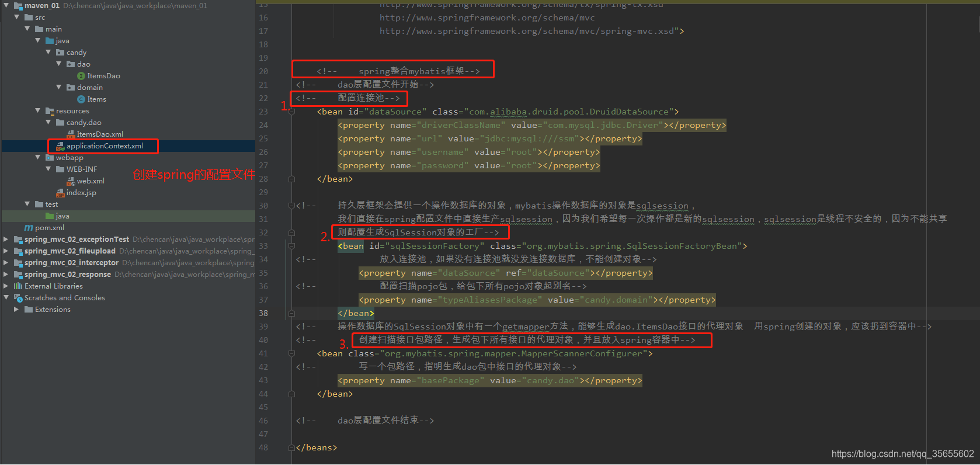Click the blue java source root icon under main
Screen dimensions: 980x465
[x=50, y=41]
